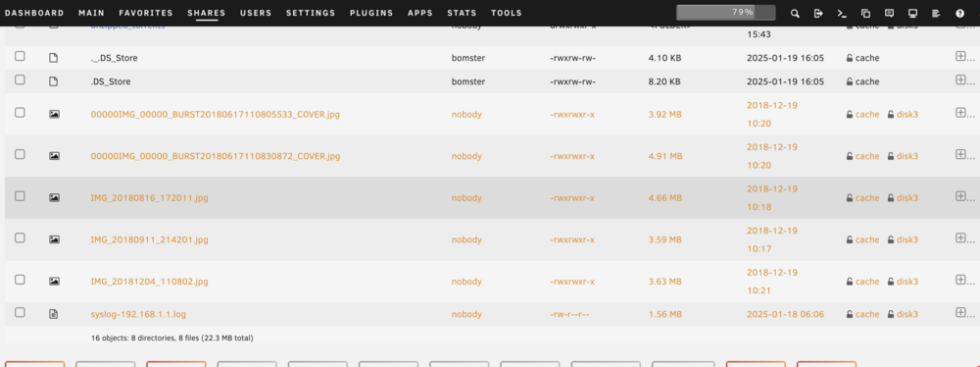This screenshot has width=980, height=367.
Task: Click the file icon for ._.DS_Store
Action: click(x=54, y=58)
